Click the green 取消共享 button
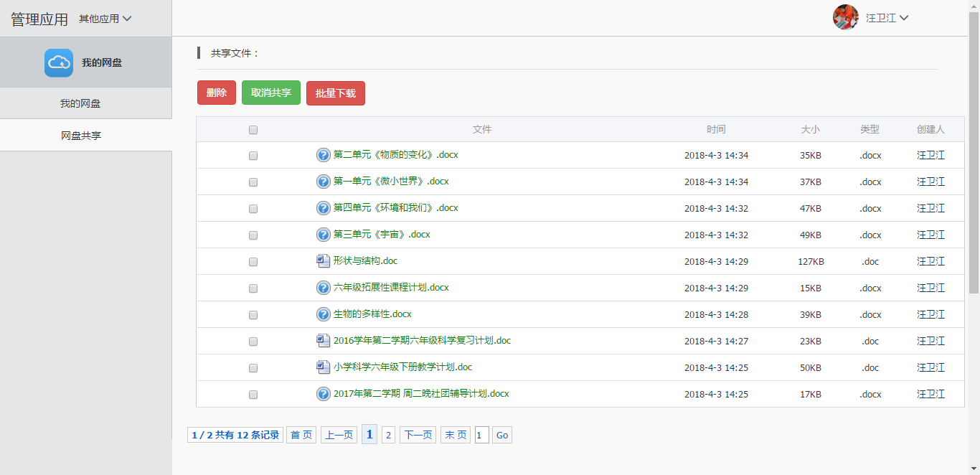The height and width of the screenshot is (475, 980). tap(270, 93)
